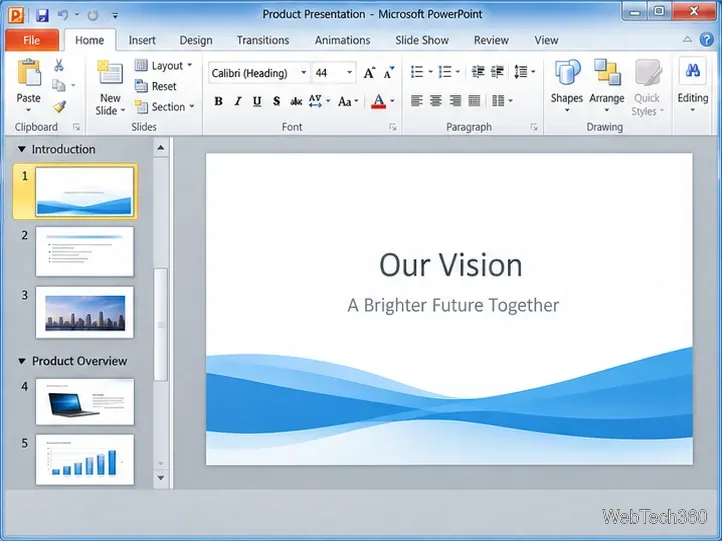Screen dimensions: 722x541
Task: Switch to the Animations tab
Action: [x=342, y=40]
